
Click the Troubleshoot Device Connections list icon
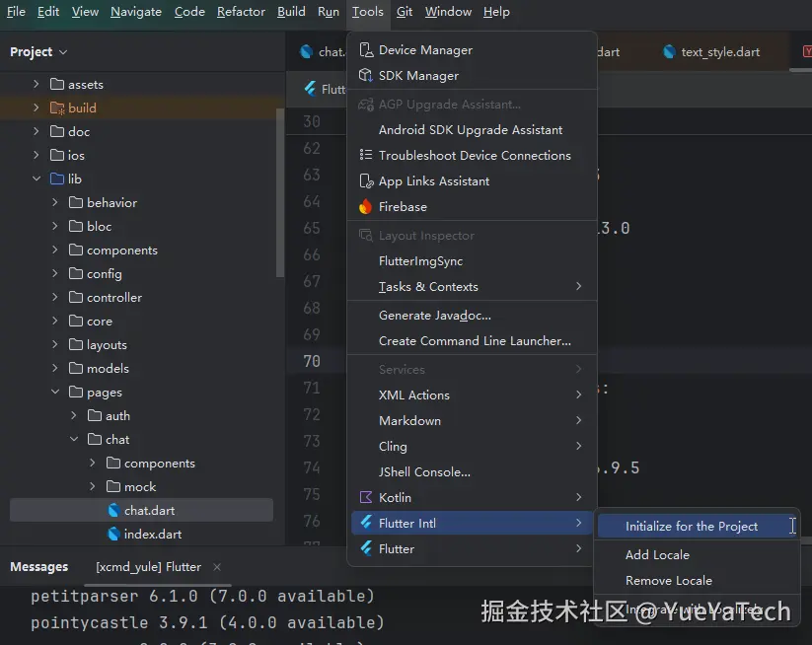366,155
